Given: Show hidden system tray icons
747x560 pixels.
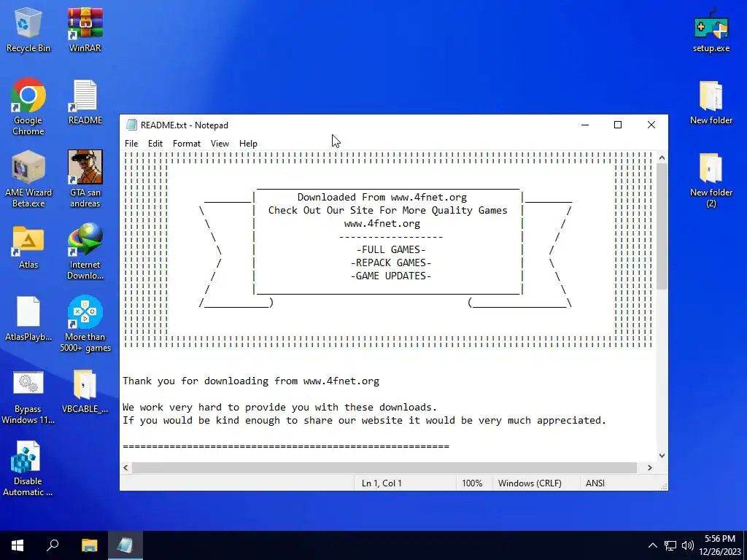Looking at the screenshot, I should coord(653,545).
